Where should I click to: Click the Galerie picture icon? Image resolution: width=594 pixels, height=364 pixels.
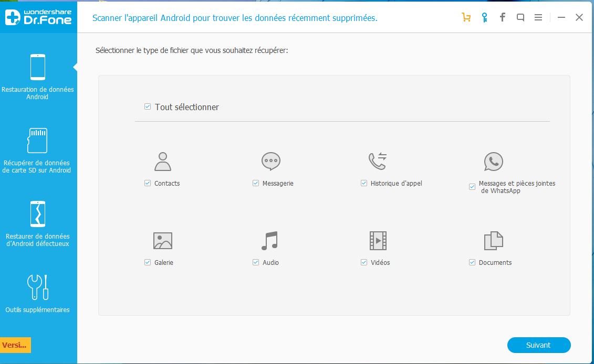pos(163,241)
